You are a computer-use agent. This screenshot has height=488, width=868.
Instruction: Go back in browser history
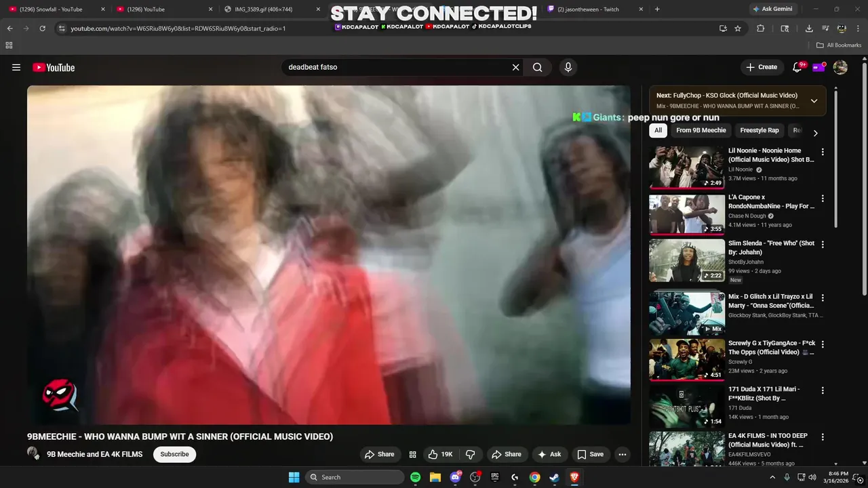(9, 28)
